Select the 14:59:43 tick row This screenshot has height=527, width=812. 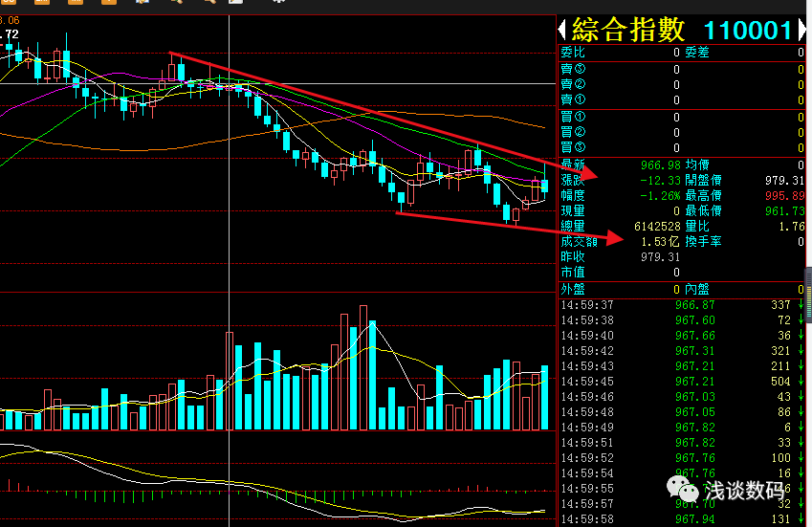[x=682, y=366]
